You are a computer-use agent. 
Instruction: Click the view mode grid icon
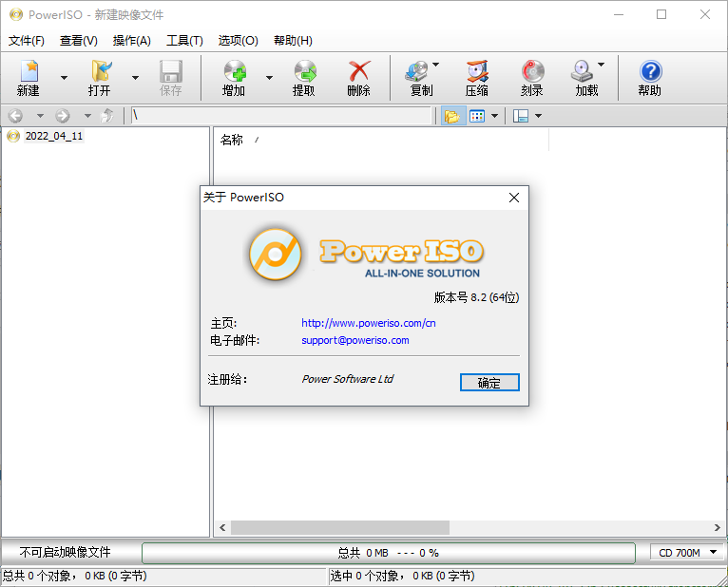[477, 116]
